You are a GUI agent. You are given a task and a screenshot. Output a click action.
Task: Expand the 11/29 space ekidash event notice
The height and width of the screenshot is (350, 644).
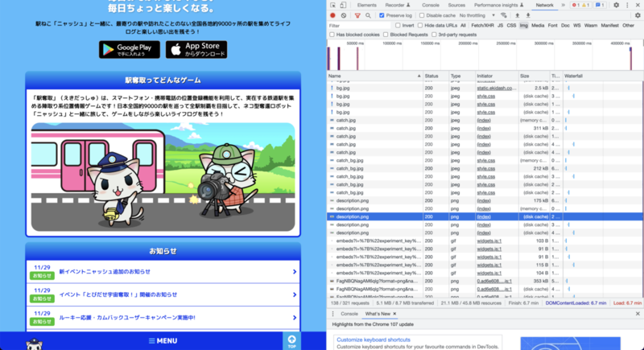point(163,294)
